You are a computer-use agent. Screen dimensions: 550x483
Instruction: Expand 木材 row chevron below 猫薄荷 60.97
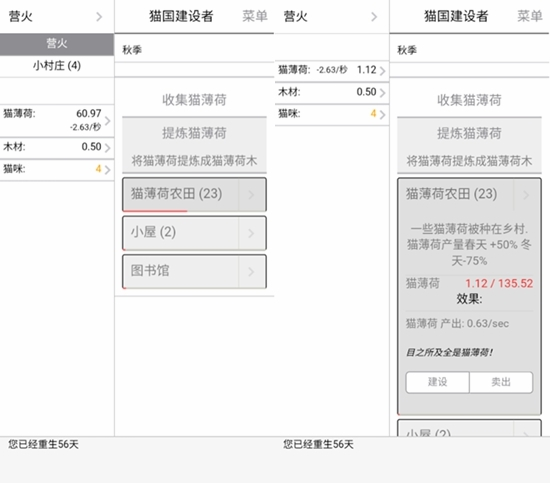click(108, 148)
